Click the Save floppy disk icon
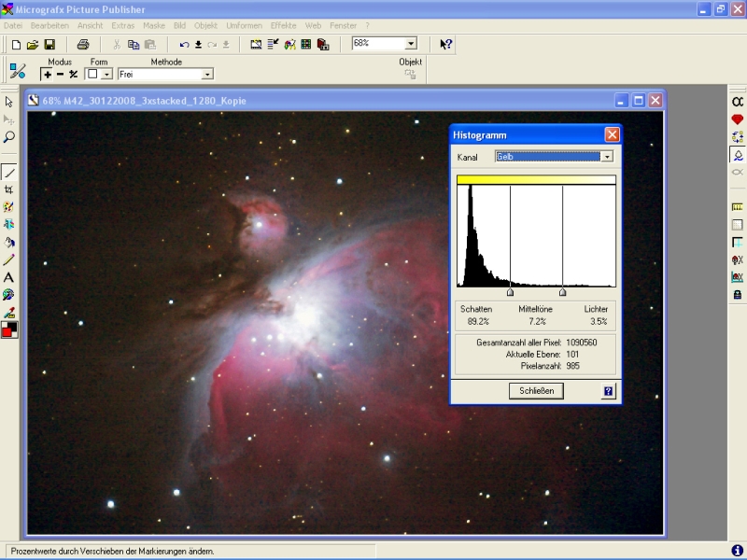 pos(49,44)
